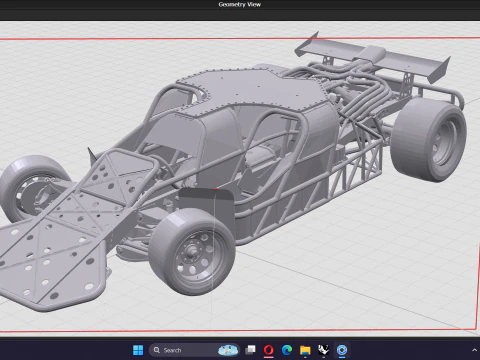This screenshot has height=360, width=480.
Task: Select the front right wheel of the model
Action: 193,252
